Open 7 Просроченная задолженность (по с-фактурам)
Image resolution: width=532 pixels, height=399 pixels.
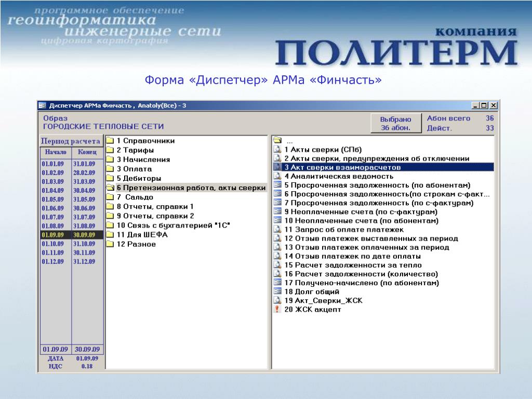(379, 203)
